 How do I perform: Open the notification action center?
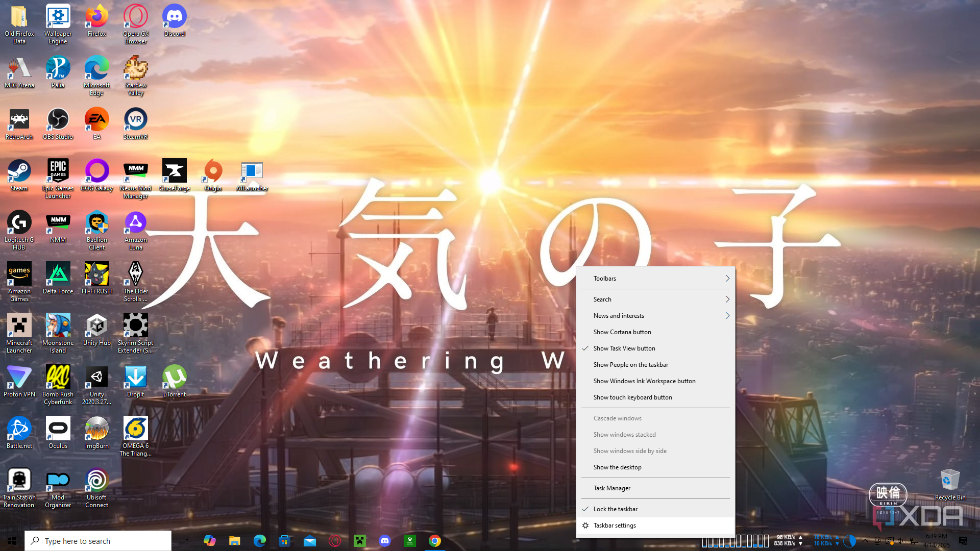(963, 541)
